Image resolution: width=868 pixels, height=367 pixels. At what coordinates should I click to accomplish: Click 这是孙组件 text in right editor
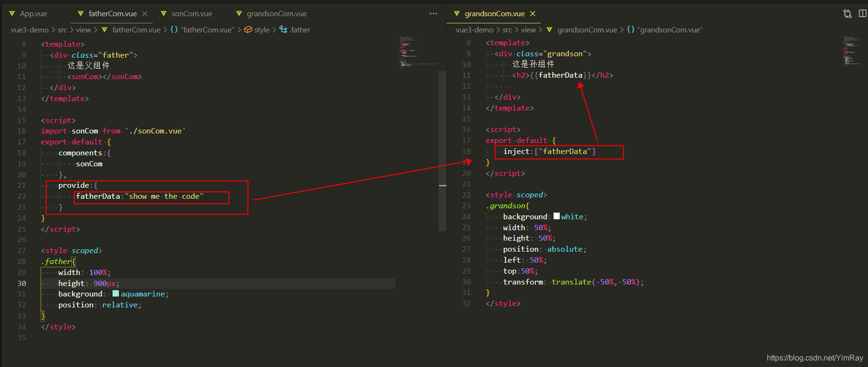click(533, 64)
